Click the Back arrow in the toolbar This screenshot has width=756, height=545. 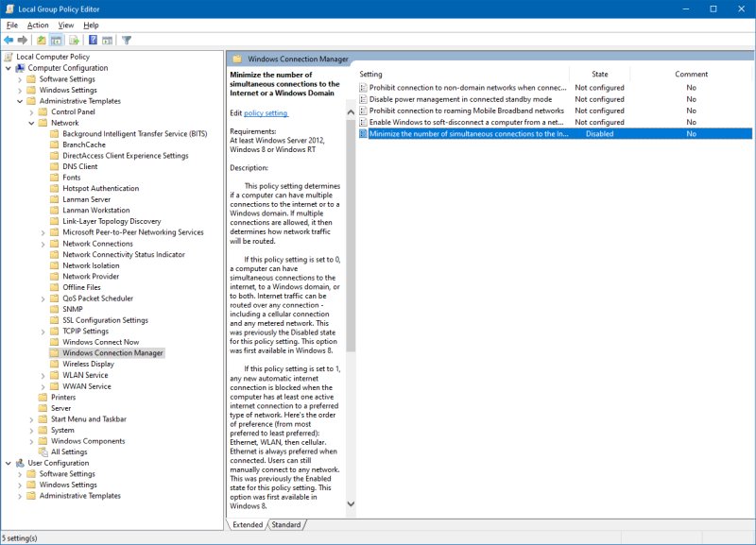click(x=9, y=41)
